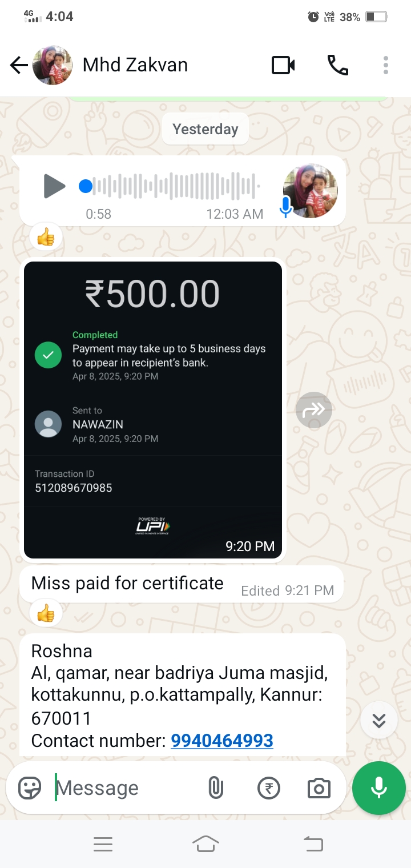Tap the back arrow to leave chat
The image size is (411, 868).
[19, 66]
